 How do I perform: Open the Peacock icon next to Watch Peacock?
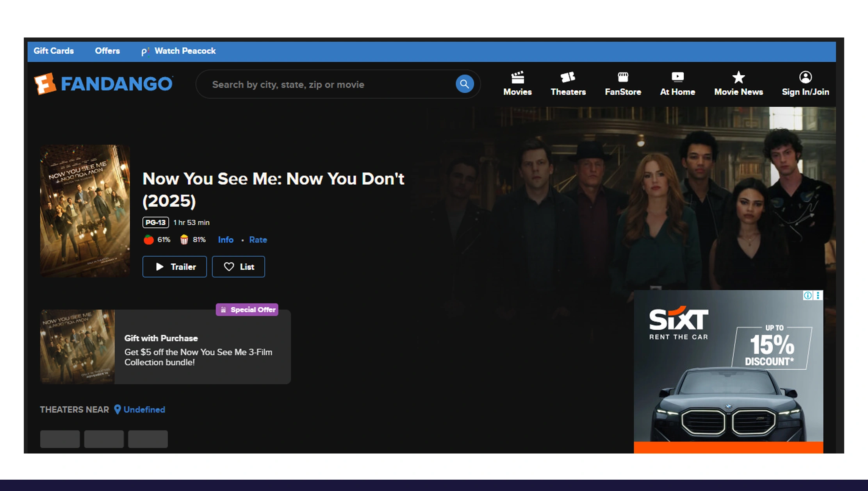point(145,51)
